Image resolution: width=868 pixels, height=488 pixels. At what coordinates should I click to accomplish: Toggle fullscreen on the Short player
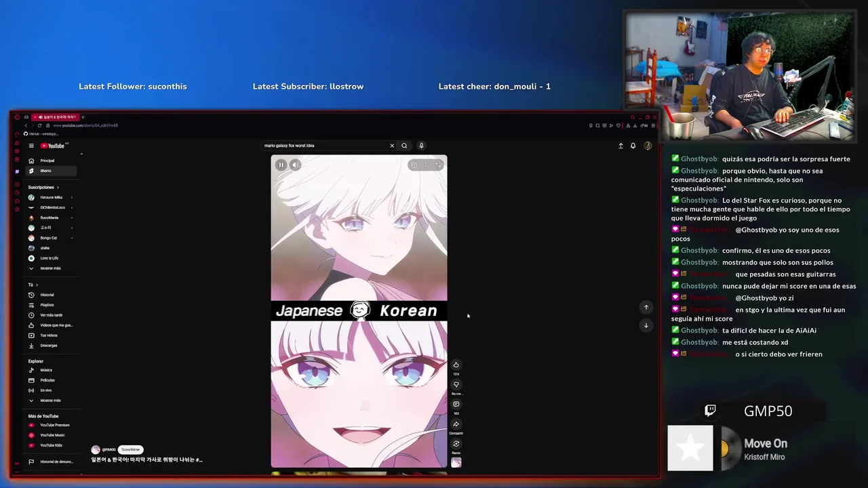coord(438,165)
